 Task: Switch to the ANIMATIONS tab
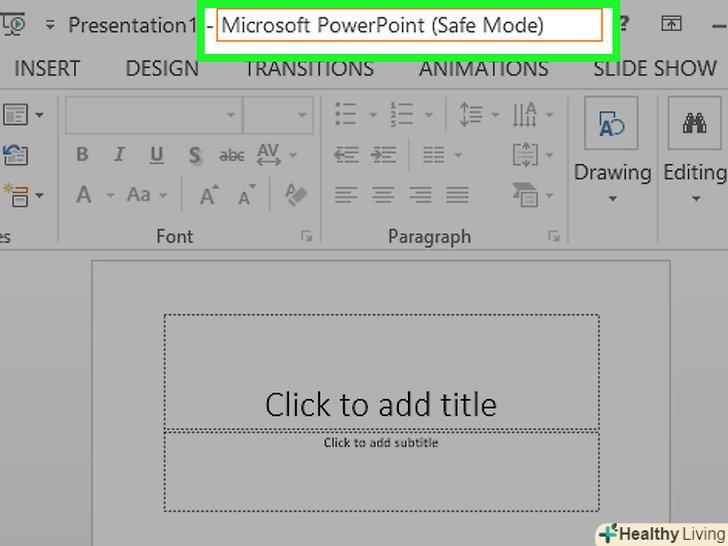484,69
